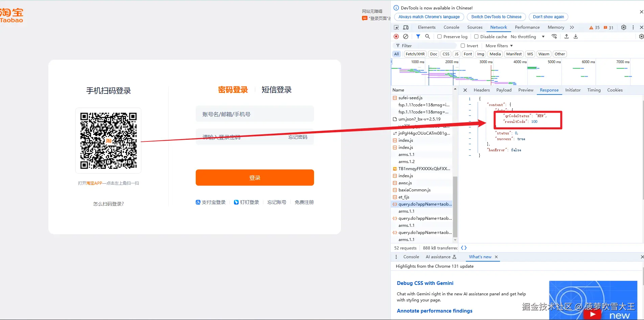The image size is (644, 320).
Task: Activate the inspect element selector icon
Action: [x=396, y=27]
